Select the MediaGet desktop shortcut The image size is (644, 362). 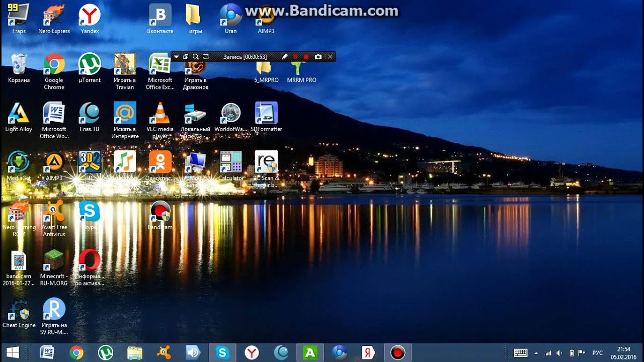coord(19,166)
